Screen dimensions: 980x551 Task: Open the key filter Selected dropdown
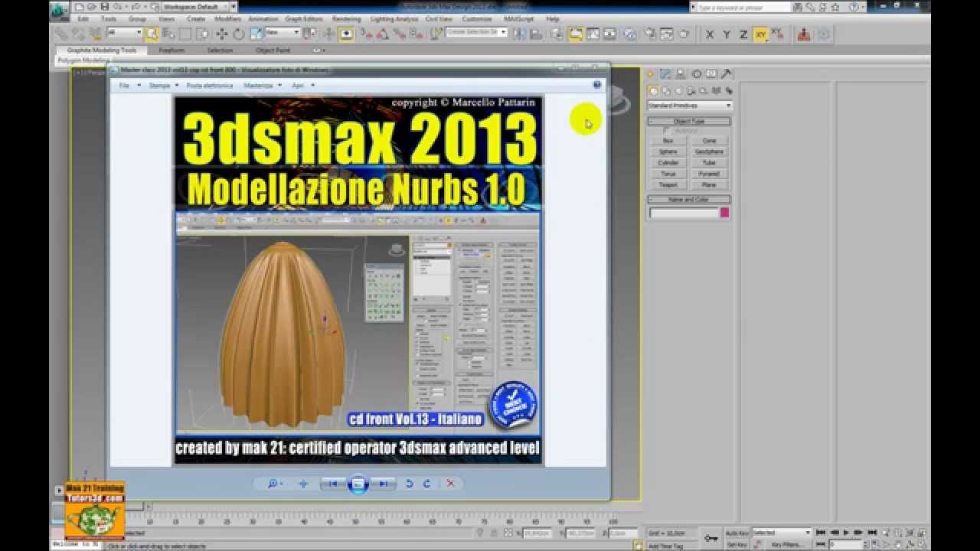tap(782, 532)
